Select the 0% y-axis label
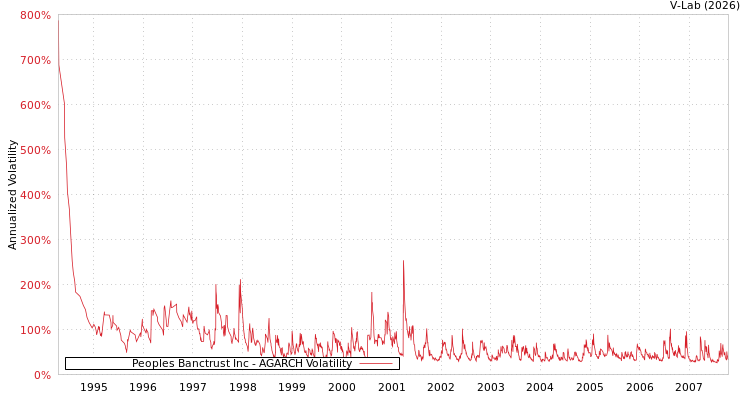This screenshot has width=750, height=400. tap(41, 375)
